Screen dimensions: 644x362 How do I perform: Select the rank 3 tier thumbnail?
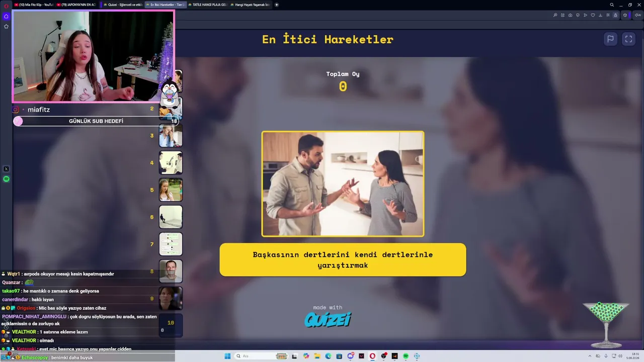(171, 136)
